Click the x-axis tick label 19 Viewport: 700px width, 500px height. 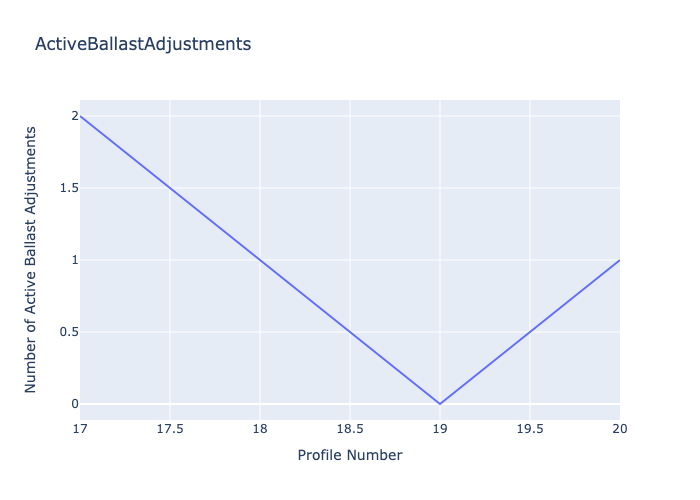pos(440,429)
